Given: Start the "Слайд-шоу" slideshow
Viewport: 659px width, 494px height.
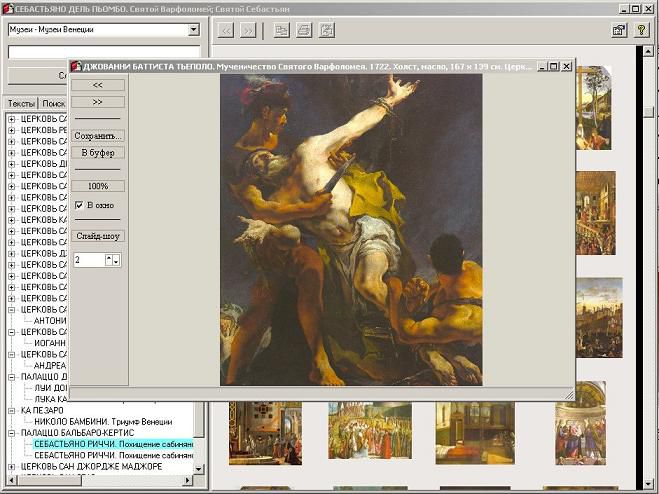Looking at the screenshot, I should [98, 236].
